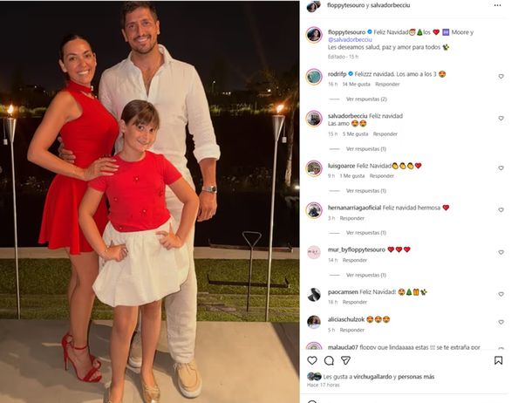Like luisgoarce's comment heart
532x403 pixels.
pos(501,167)
